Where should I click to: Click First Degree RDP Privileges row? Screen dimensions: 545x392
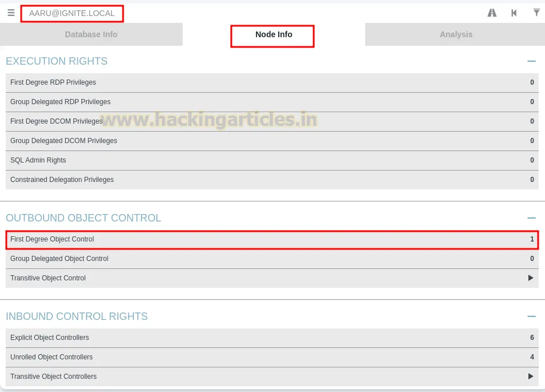tap(272, 82)
